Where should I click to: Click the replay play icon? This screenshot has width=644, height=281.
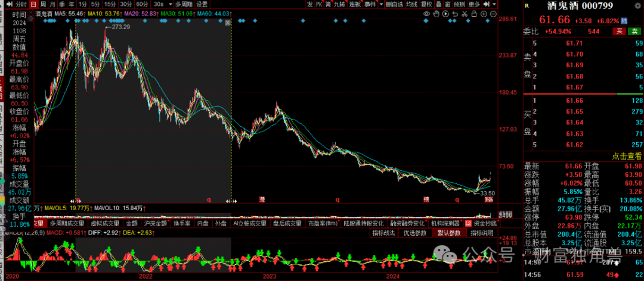point(445,14)
